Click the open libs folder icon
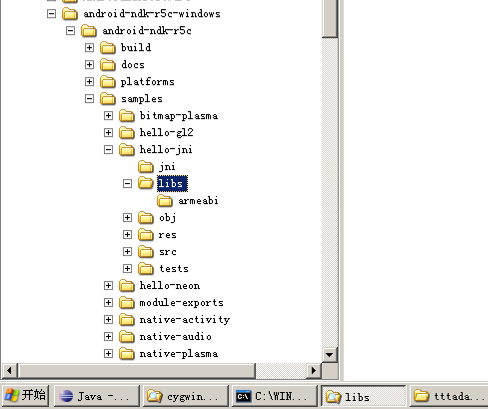 click(x=146, y=183)
